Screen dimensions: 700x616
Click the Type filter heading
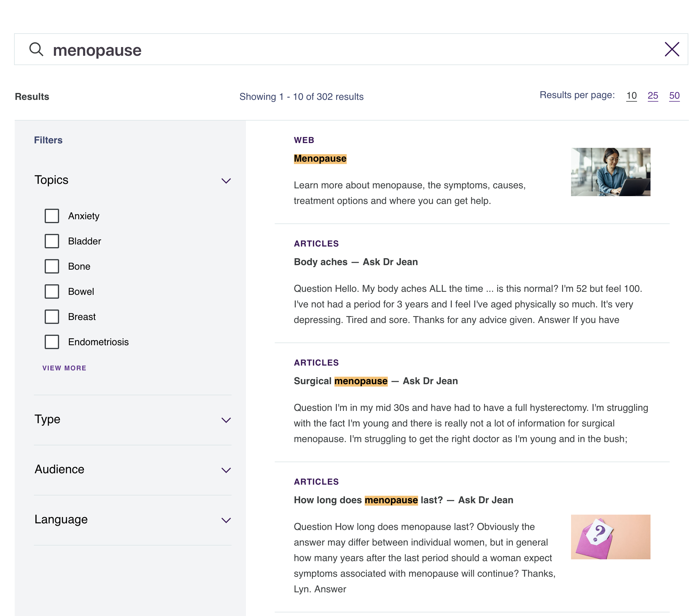pos(47,419)
